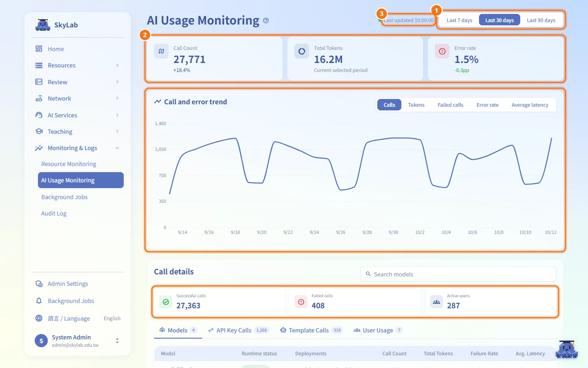Screen dimensions: 588x368
Task: Go to Home in the sidebar
Action: point(78,49)
